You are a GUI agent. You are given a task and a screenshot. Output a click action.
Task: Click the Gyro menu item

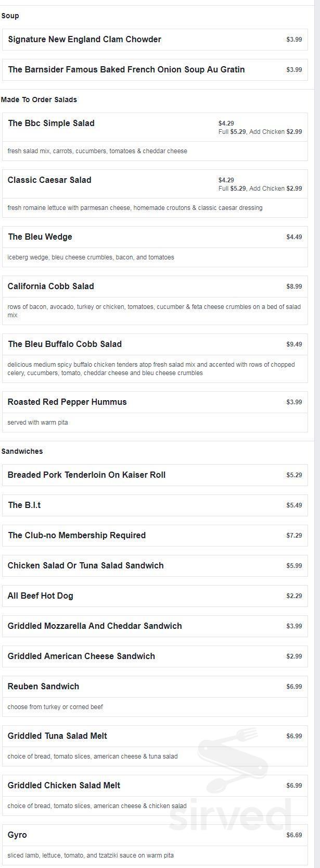[x=155, y=845]
